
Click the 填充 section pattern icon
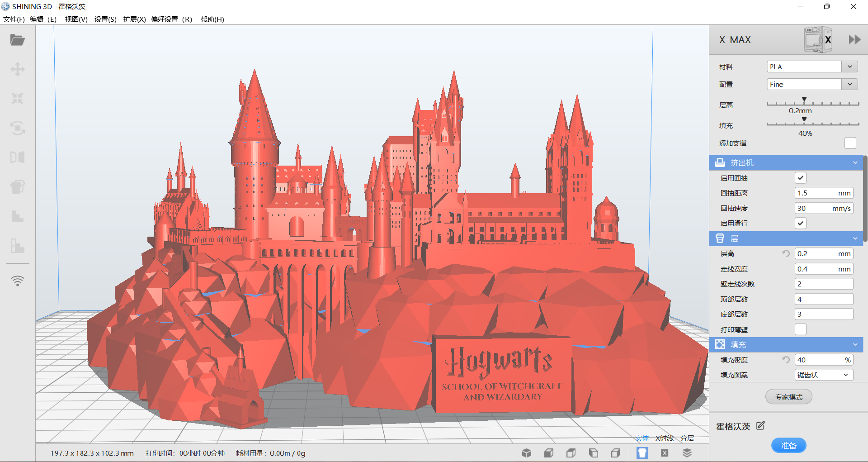tap(720, 344)
